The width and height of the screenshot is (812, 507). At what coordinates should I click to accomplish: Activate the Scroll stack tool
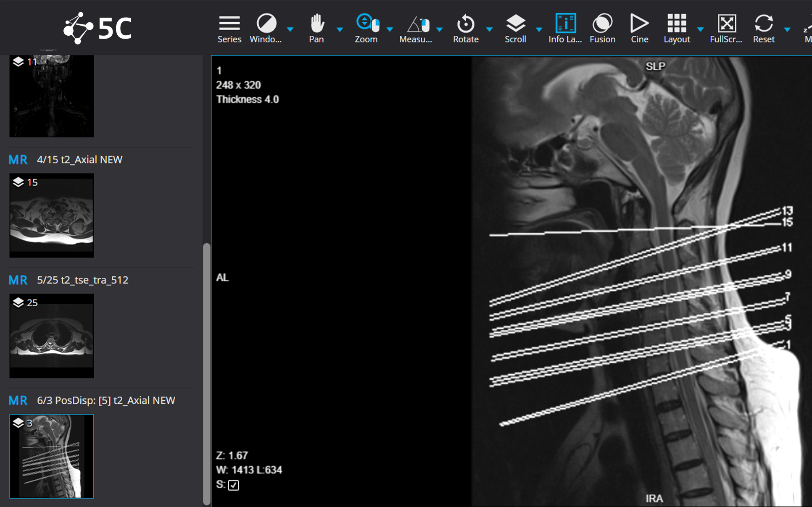(515, 29)
